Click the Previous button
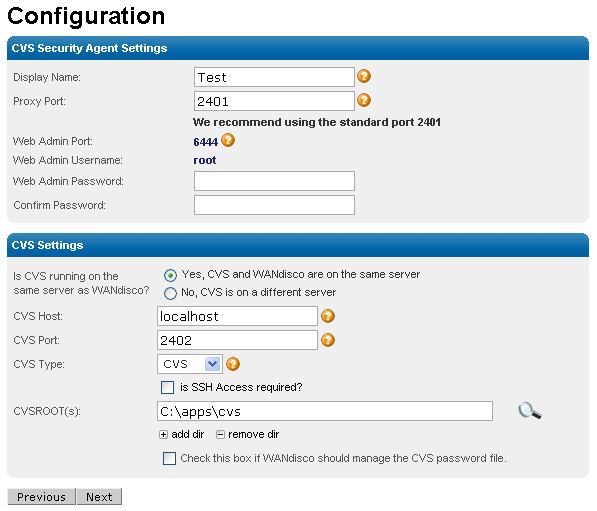This screenshot has height=511, width=597. point(42,497)
